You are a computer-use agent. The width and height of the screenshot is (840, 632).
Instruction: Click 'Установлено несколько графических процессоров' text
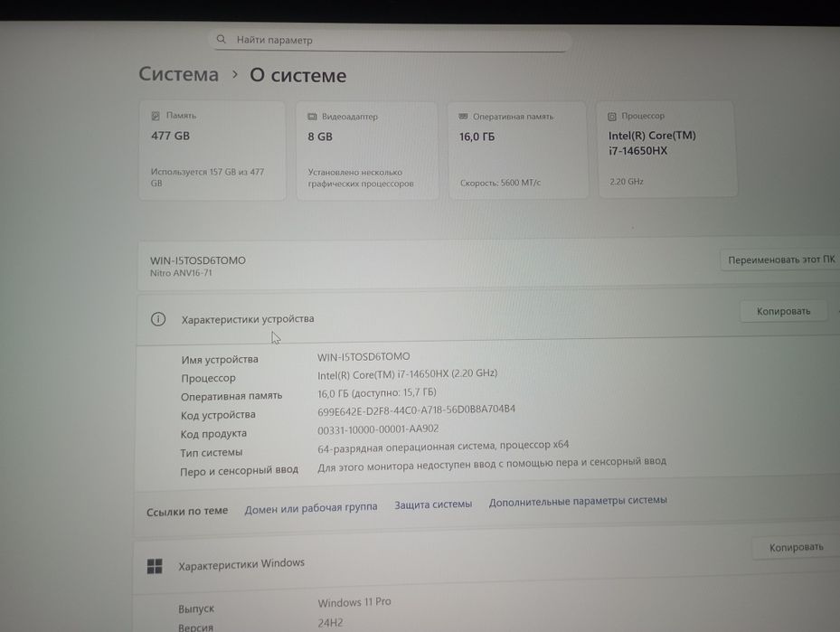coord(361,178)
